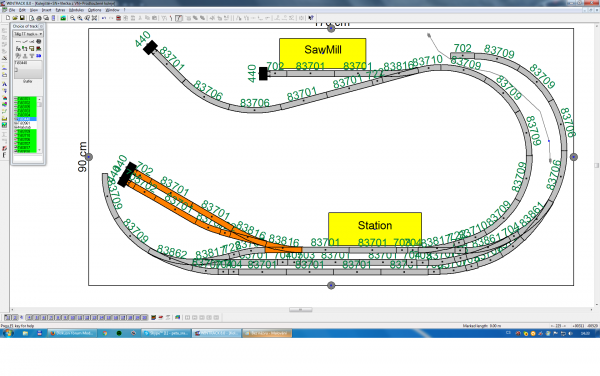Click the undo arrow icon
This screenshot has height=376, width=600.
tap(104, 18)
